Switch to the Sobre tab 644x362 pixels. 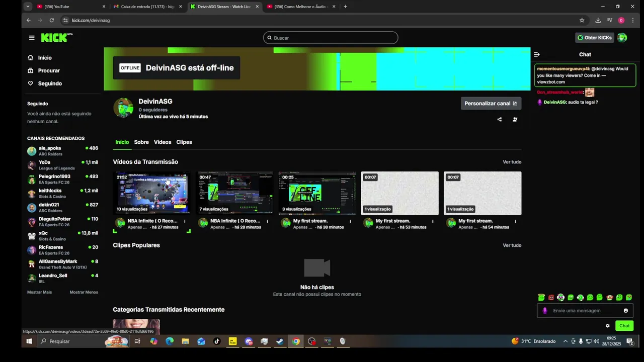141,142
